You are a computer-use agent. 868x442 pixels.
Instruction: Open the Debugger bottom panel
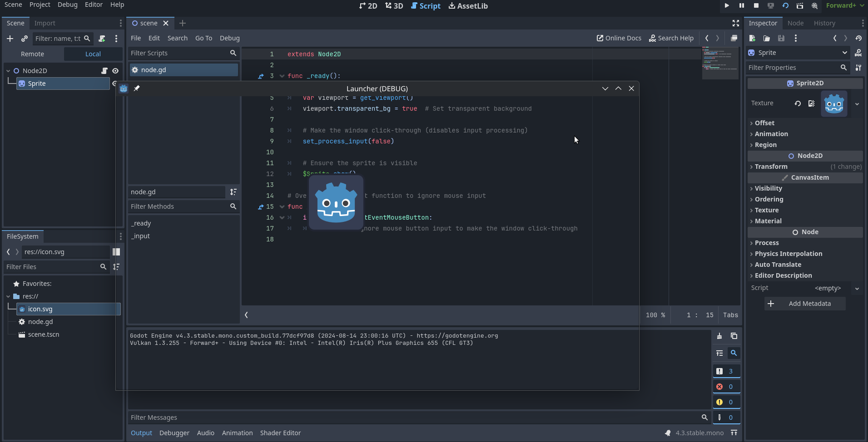[x=174, y=433]
